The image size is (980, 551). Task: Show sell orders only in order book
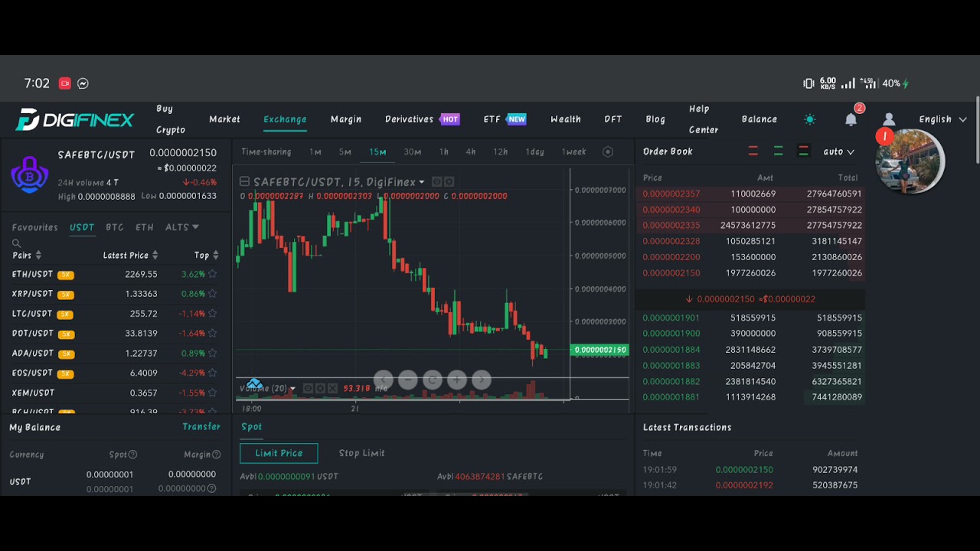click(x=753, y=152)
